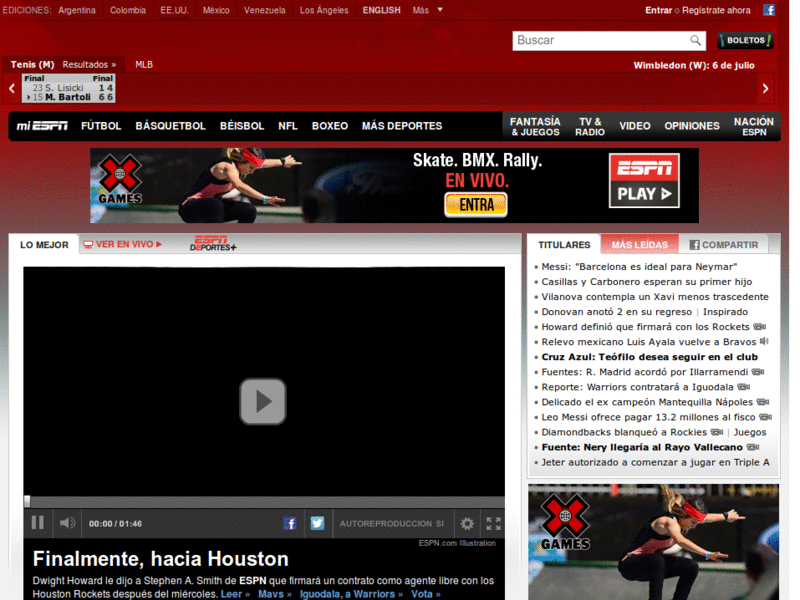
Task: Click video icon next to Mantequilla Nápoles headline
Action: click(x=763, y=402)
